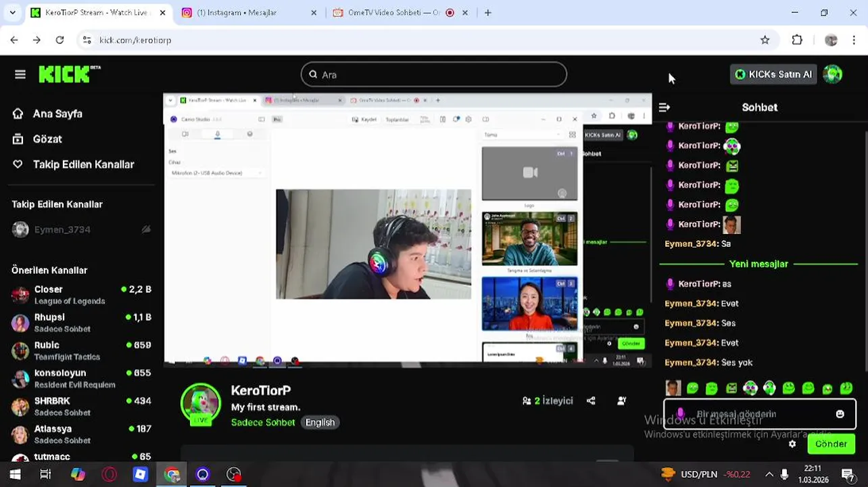This screenshot has height=487, width=868.
Task: Open the Opera browser taskbar icon
Action: click(109, 474)
